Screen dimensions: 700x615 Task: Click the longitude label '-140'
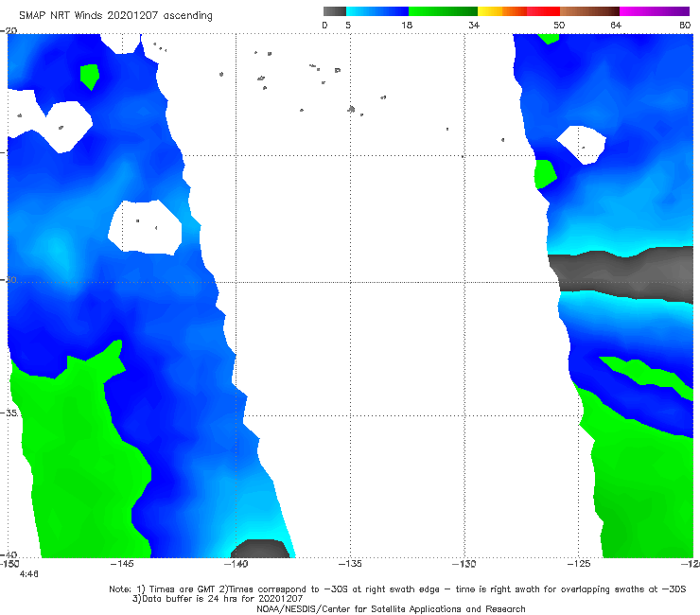coord(236,564)
